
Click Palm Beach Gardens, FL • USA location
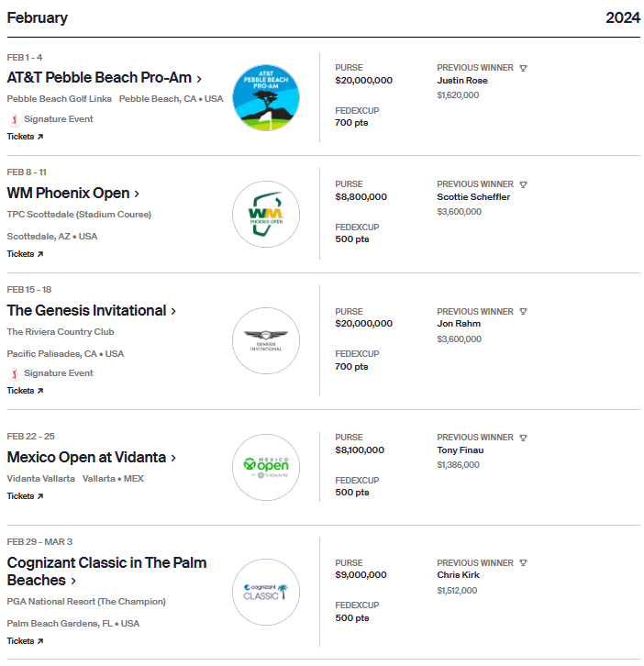(x=73, y=624)
